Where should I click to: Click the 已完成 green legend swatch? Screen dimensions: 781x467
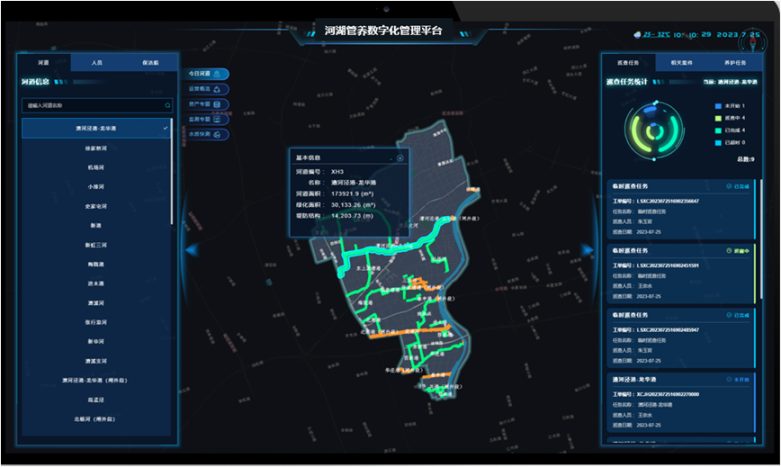pyautogui.click(x=718, y=130)
